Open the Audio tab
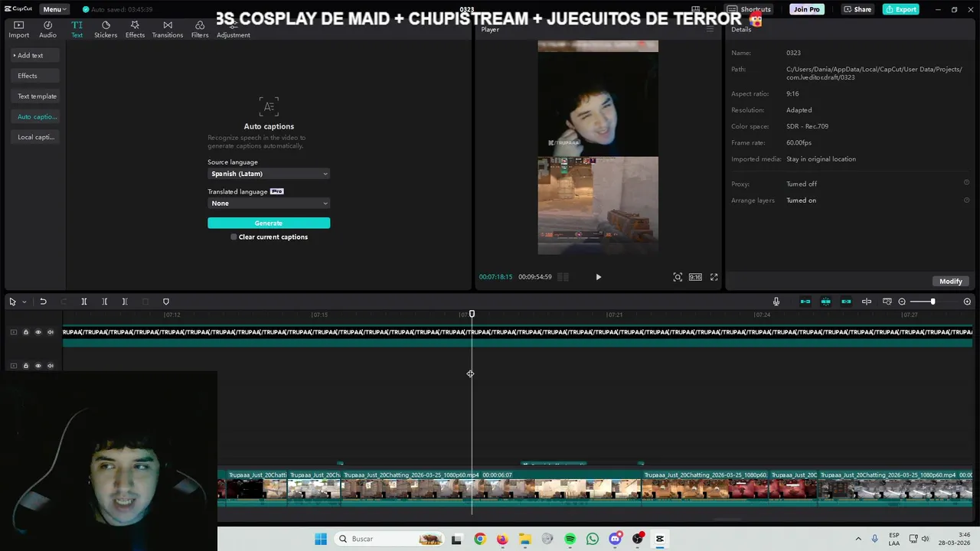 point(47,29)
